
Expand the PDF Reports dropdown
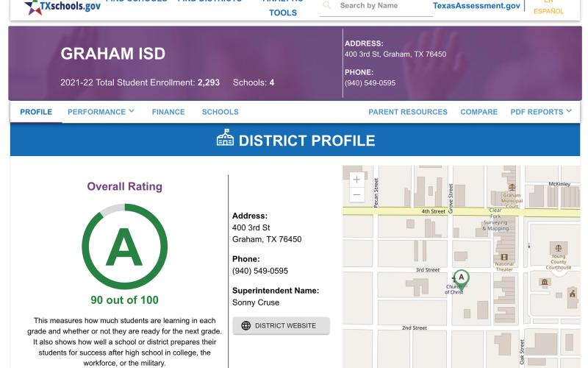(541, 112)
